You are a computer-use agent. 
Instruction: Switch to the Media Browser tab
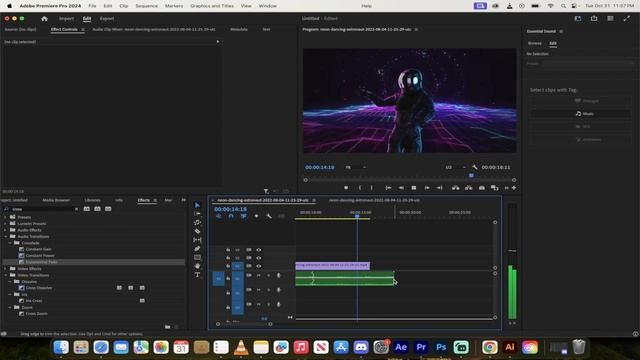(56, 200)
